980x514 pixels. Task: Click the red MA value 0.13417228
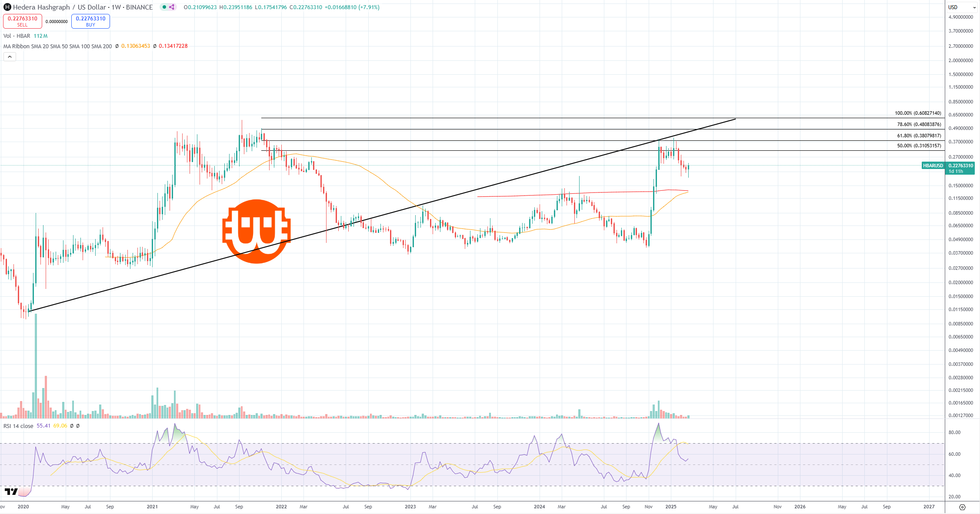click(x=173, y=46)
